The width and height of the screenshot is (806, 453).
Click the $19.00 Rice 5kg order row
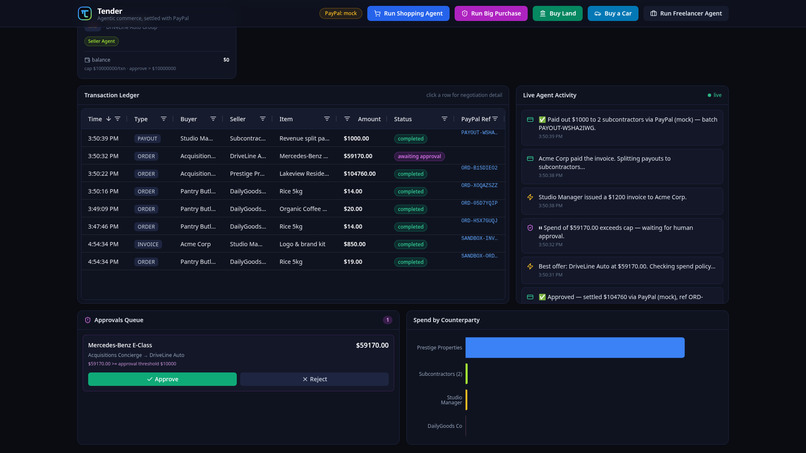click(x=293, y=262)
